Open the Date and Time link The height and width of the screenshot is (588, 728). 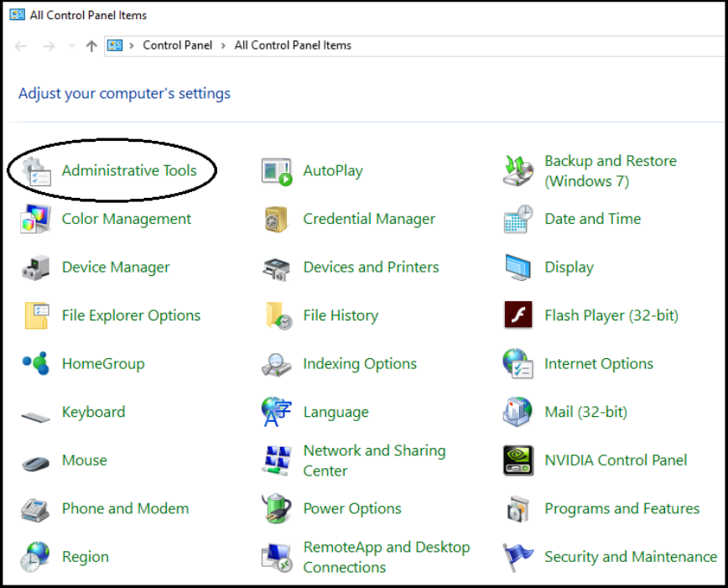(x=592, y=219)
